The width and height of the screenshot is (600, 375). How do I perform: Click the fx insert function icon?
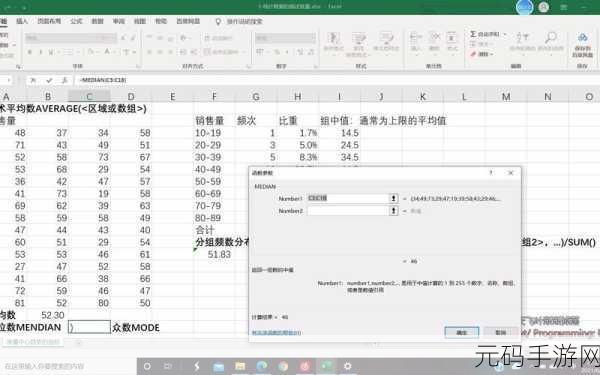[x=65, y=80]
